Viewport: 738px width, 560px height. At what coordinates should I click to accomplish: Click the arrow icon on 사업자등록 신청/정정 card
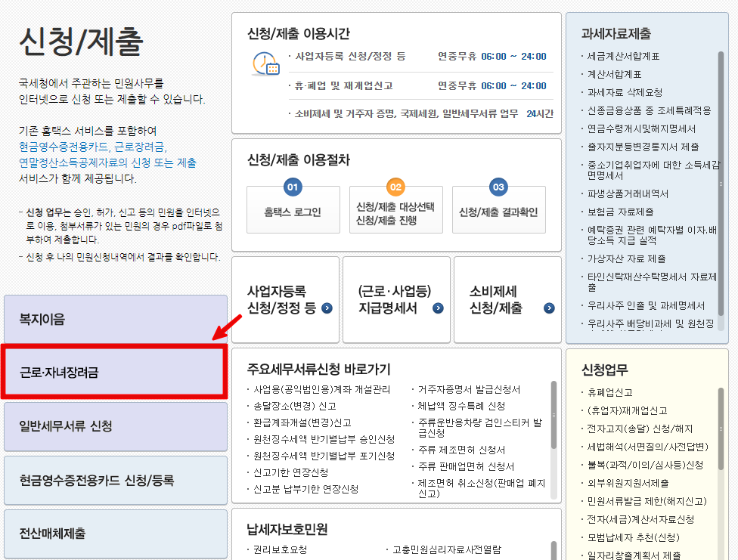click(325, 309)
